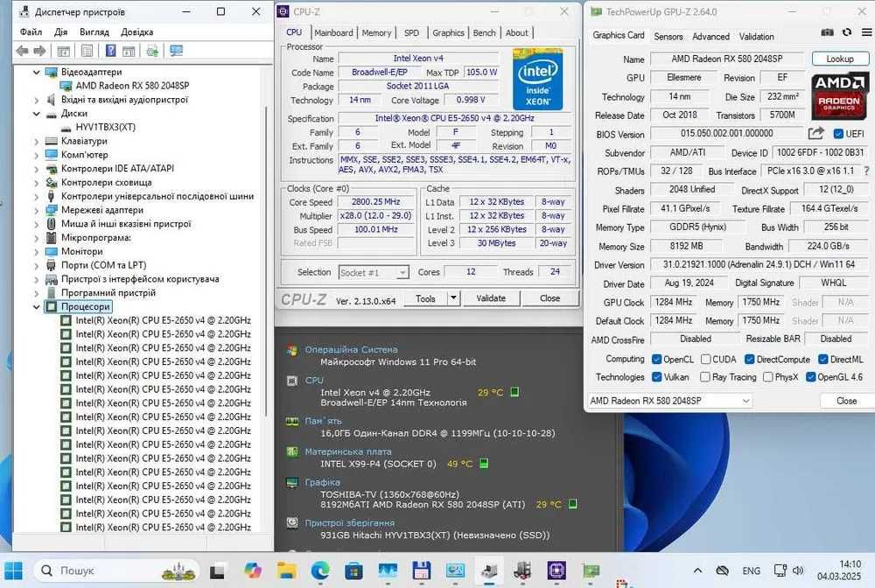
Task: Refresh GPU-Z data with the refresh icon
Action: pyautogui.click(x=846, y=32)
